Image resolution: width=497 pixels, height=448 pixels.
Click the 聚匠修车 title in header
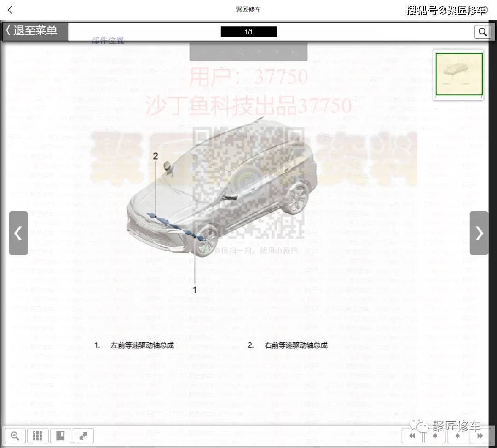point(248,10)
